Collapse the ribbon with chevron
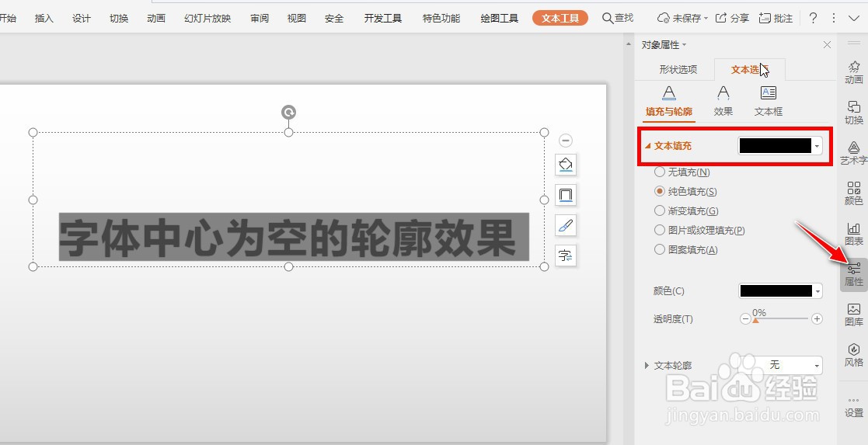 [853, 19]
